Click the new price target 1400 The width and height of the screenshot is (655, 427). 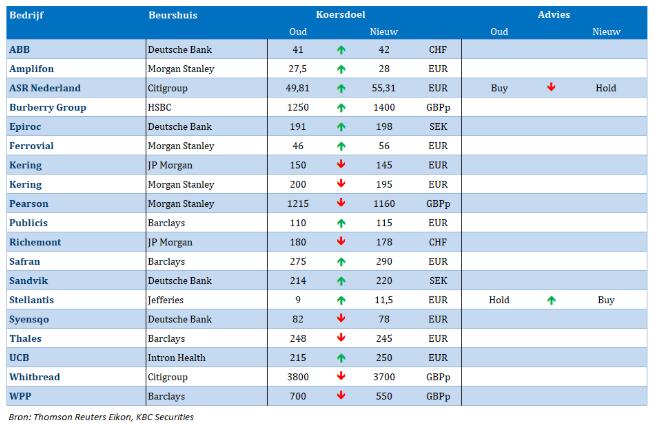384,107
